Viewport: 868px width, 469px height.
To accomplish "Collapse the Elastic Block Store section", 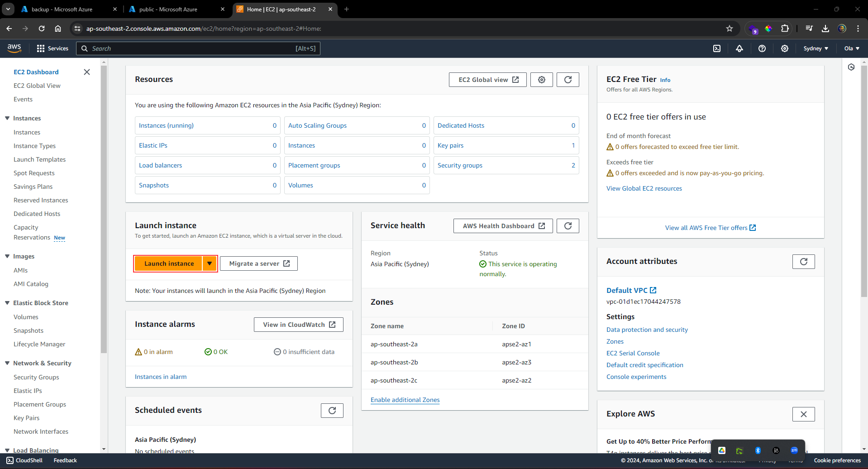I will (x=7, y=303).
